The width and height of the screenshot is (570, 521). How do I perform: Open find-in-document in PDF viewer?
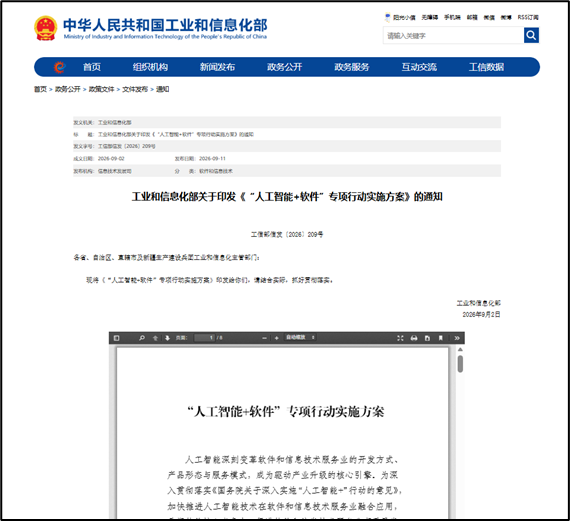point(142,338)
